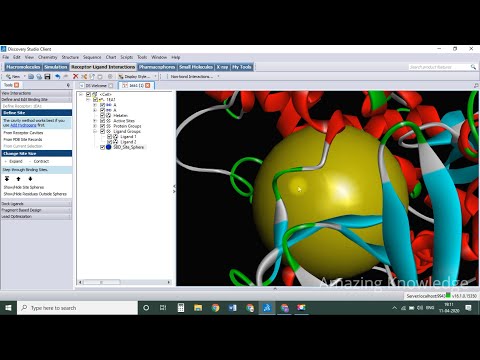The height and width of the screenshot is (360, 480).
Task: Click the Save floppy disk icon
Action: pyautogui.click(x=47, y=77)
